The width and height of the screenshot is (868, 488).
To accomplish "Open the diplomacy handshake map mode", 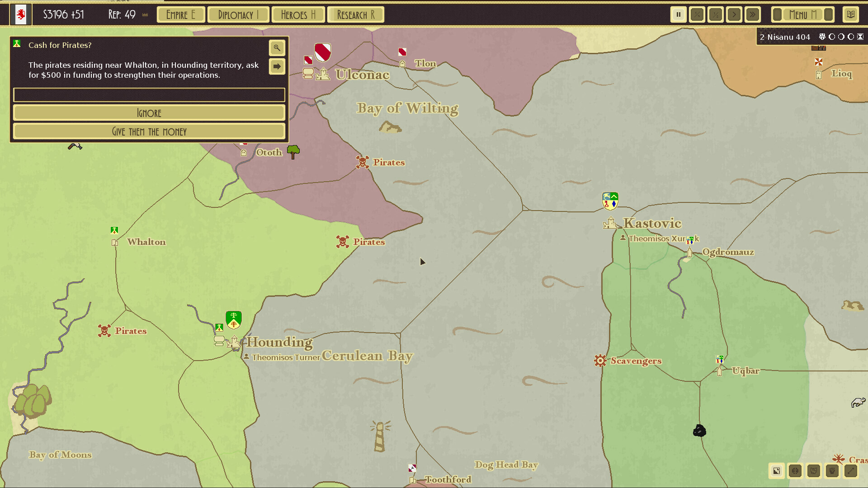I will pos(813,471).
